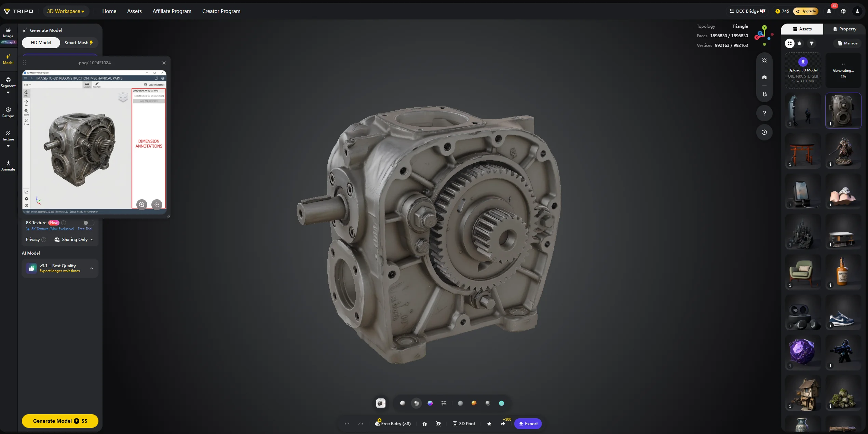
Task: Favorite the model with star icon
Action: tap(489, 424)
